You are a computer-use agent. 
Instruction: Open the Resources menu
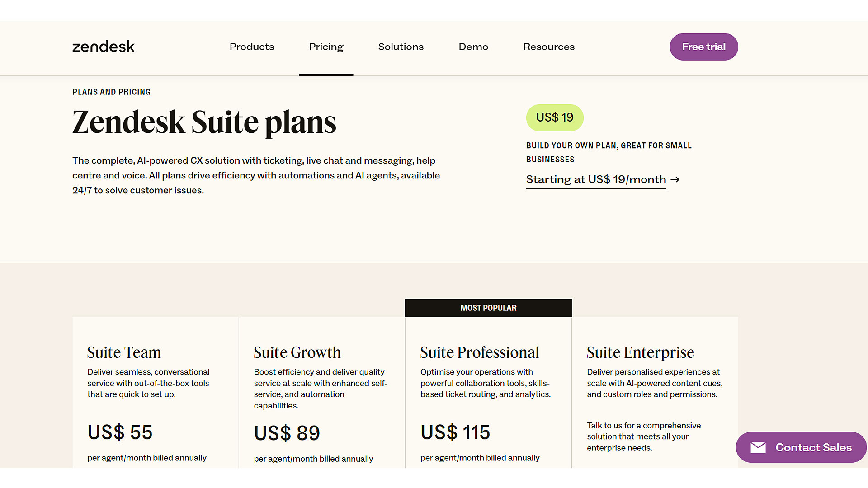click(x=549, y=47)
